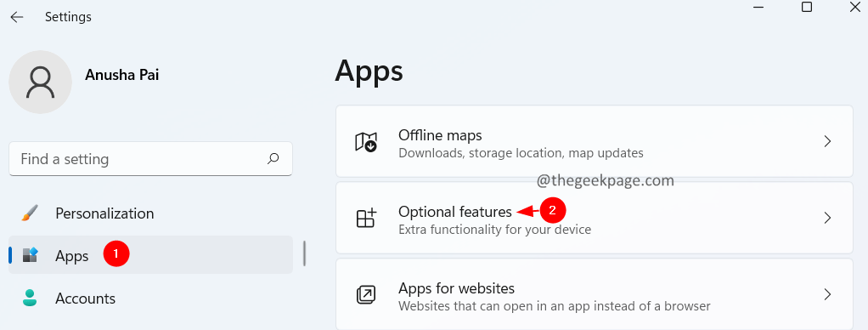Click the Offline maps icon
This screenshot has width=868, height=330.
pyautogui.click(x=365, y=142)
